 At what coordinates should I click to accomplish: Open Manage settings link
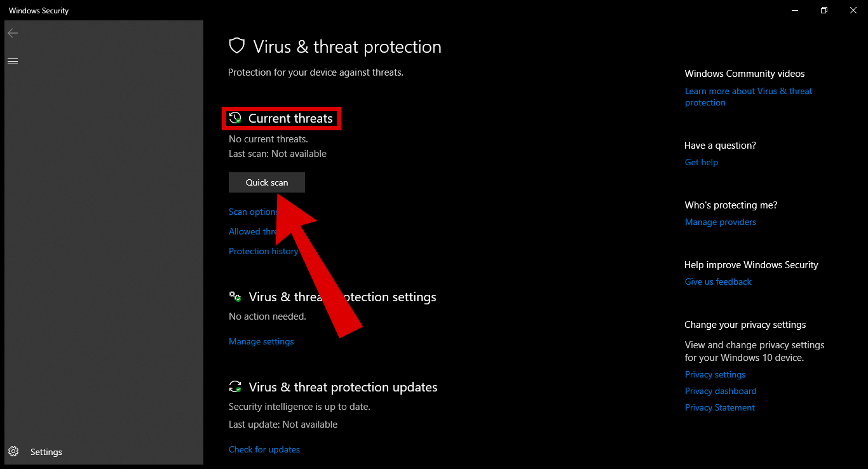(x=261, y=342)
